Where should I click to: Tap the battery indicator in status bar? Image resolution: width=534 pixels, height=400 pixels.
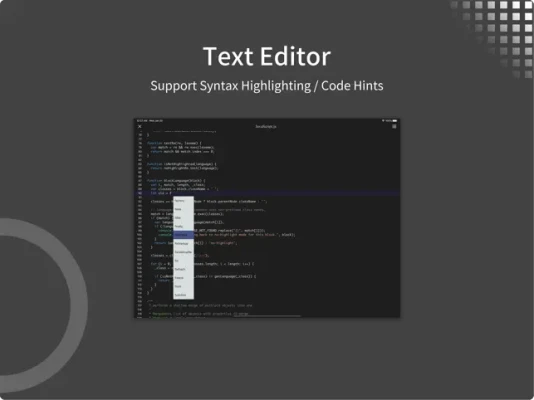[394, 121]
